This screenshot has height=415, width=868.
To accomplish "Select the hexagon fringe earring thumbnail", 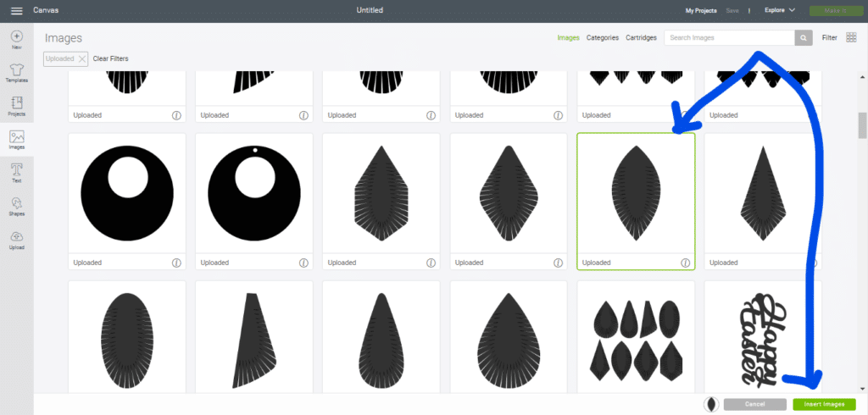I will click(381, 194).
